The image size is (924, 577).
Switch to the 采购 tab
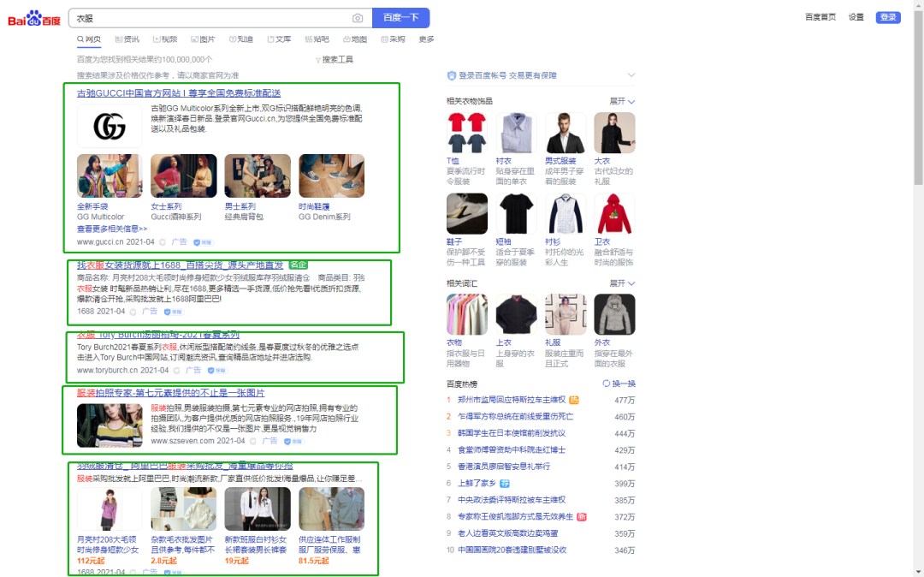pyautogui.click(x=393, y=39)
